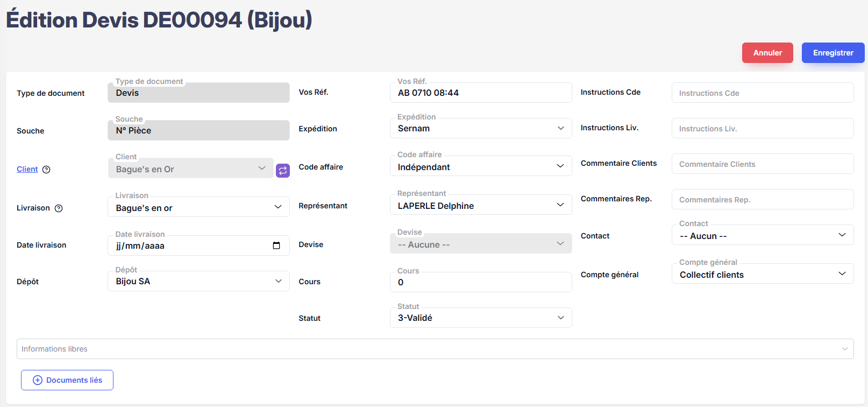Click the red Annuler button
The height and width of the screenshot is (407, 868).
(x=767, y=53)
